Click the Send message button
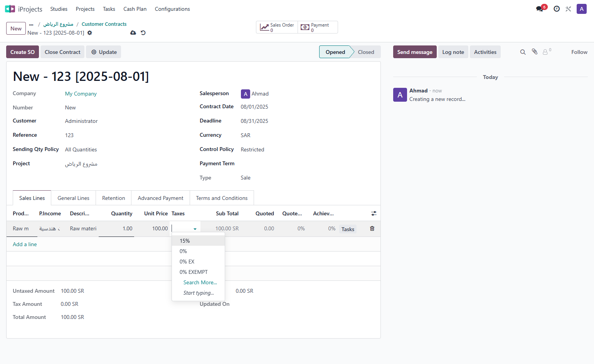 point(415,52)
